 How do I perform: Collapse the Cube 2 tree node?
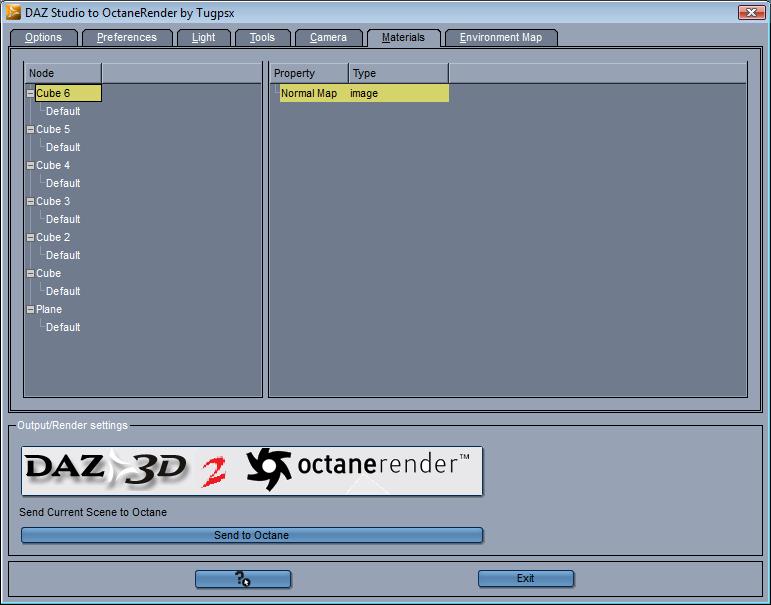tap(30, 237)
